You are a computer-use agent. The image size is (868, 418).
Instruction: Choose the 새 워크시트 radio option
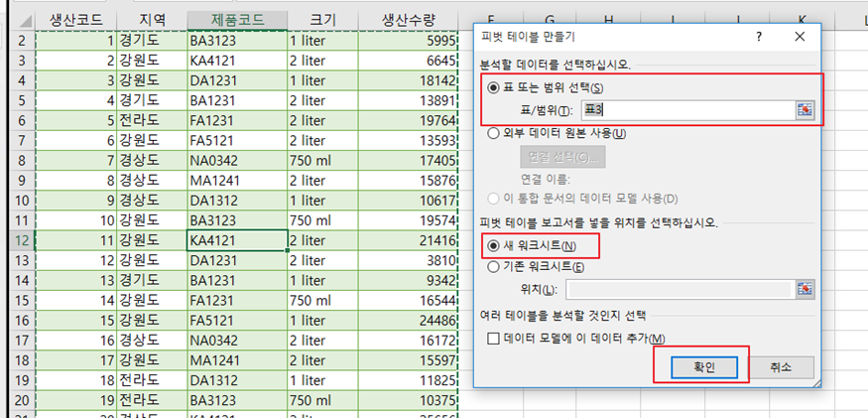coord(492,245)
